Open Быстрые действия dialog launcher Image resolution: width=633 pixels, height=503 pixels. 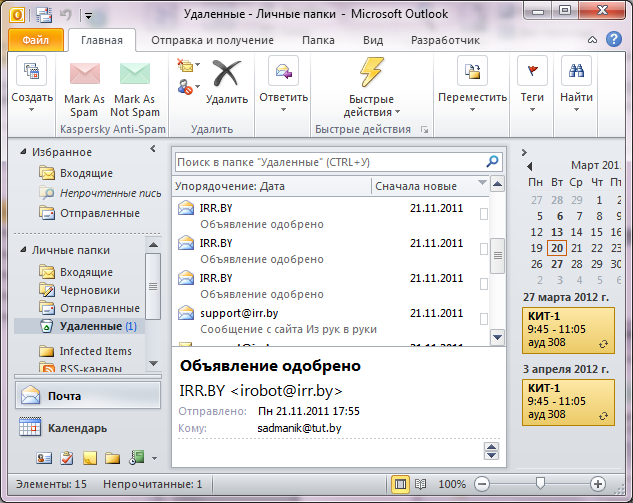424,130
